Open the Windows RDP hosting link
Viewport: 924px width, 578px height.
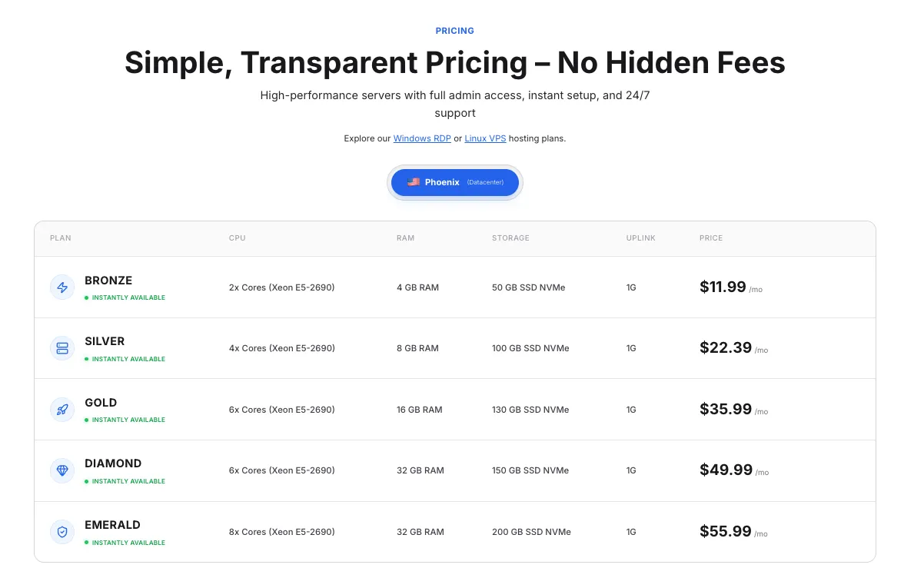pyautogui.click(x=422, y=139)
